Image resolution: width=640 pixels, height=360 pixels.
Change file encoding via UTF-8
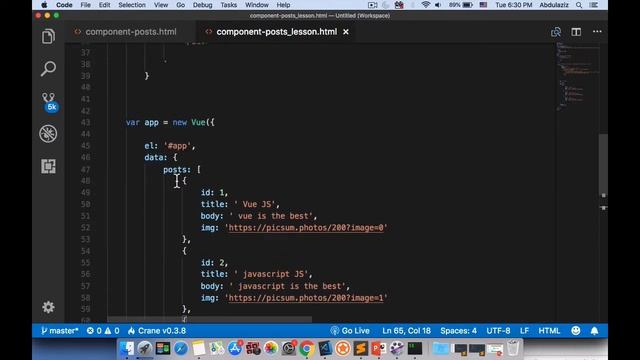(498, 331)
